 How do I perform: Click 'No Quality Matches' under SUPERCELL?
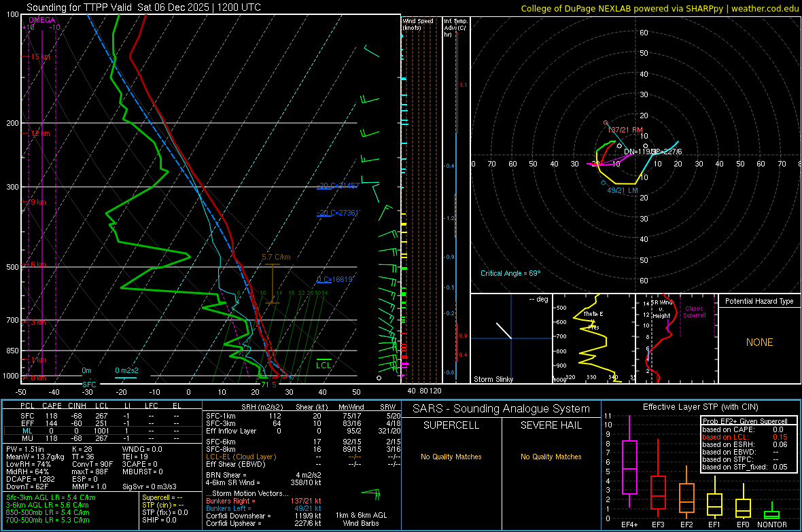click(451, 457)
